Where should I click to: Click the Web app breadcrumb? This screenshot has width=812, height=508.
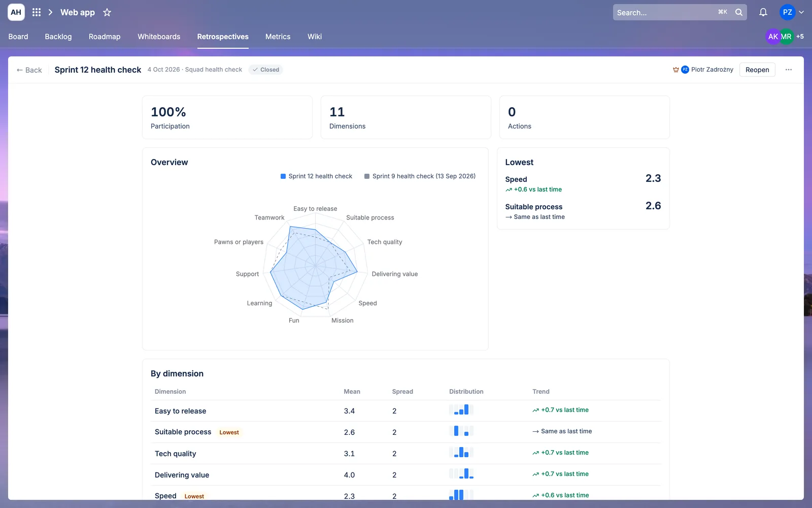78,12
